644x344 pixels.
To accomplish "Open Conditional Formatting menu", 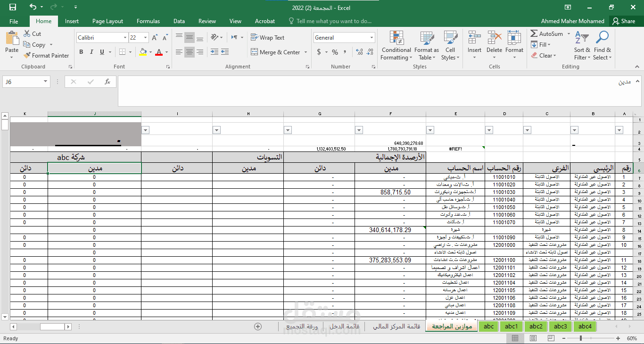I will tap(396, 46).
